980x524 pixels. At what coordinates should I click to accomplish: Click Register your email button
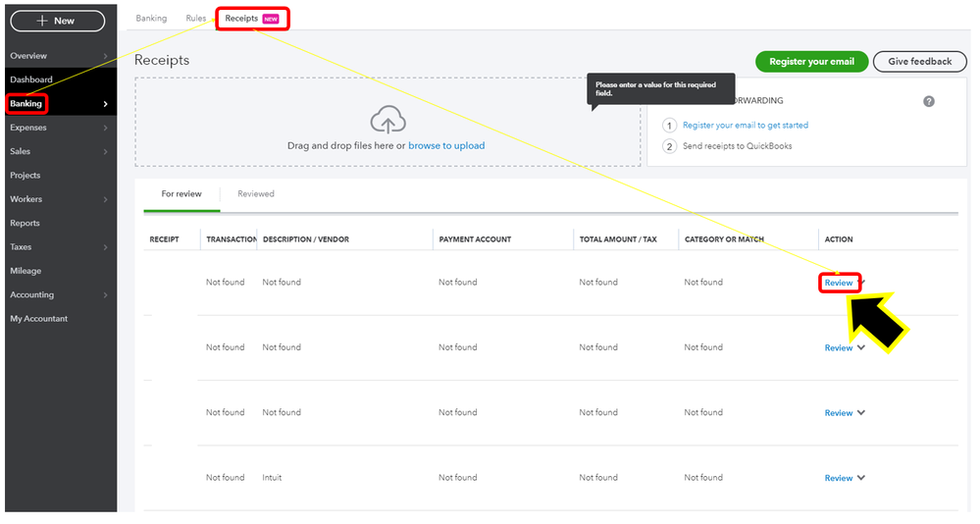pyautogui.click(x=811, y=61)
